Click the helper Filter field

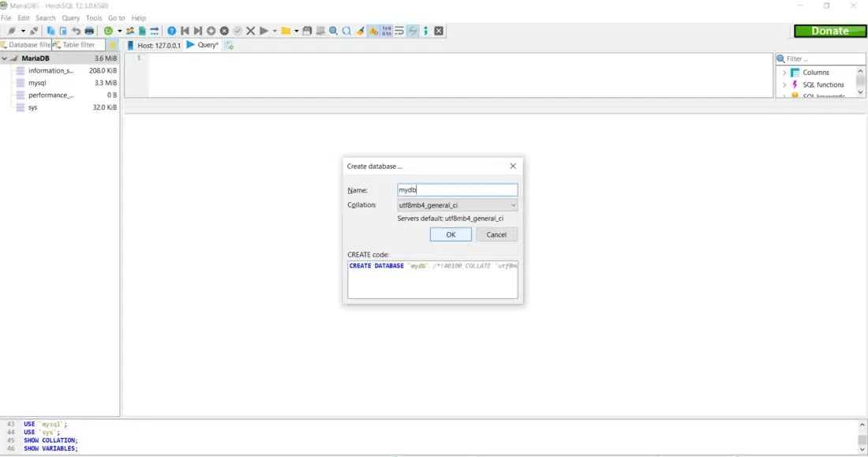(x=821, y=58)
